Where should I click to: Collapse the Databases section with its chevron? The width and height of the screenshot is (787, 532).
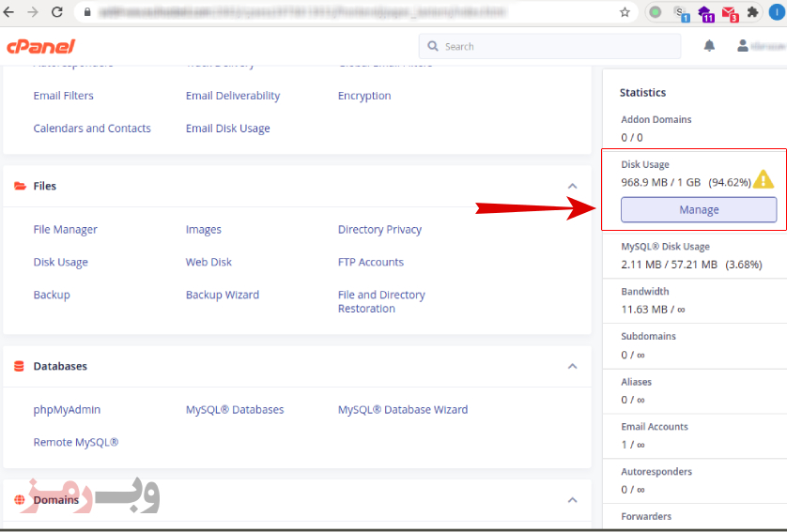coord(572,366)
